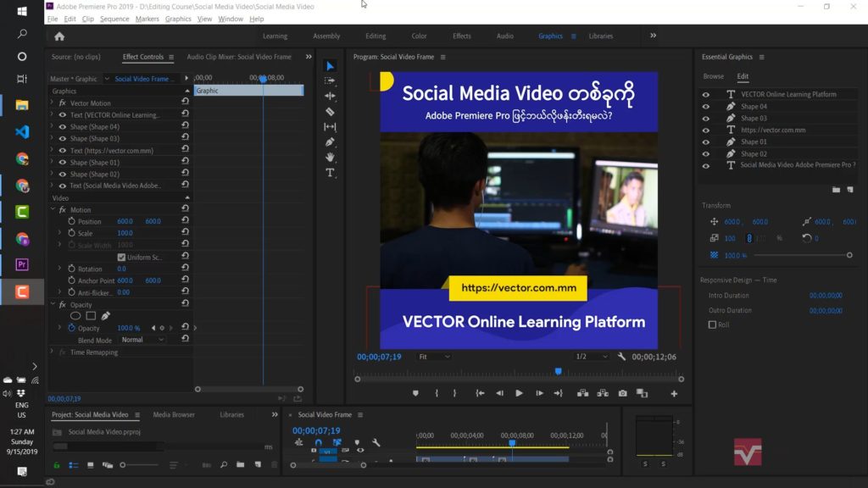
Task: Hide Shape 03 layer in Essential Graphics
Action: [706, 119]
